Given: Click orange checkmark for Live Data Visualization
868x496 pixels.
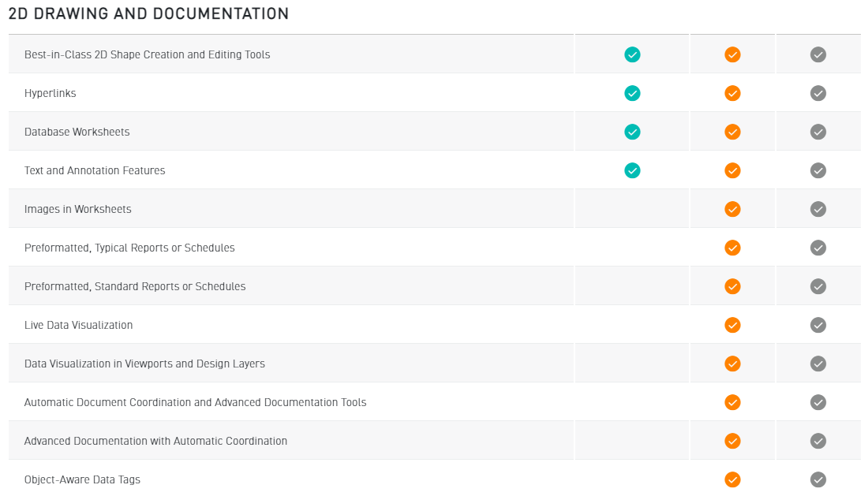Looking at the screenshot, I should coord(732,325).
